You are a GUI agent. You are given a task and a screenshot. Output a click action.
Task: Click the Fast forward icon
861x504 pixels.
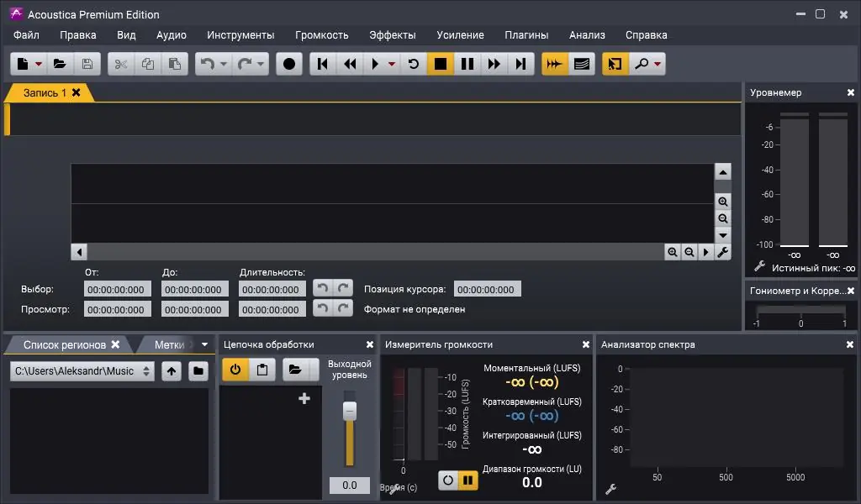point(494,64)
